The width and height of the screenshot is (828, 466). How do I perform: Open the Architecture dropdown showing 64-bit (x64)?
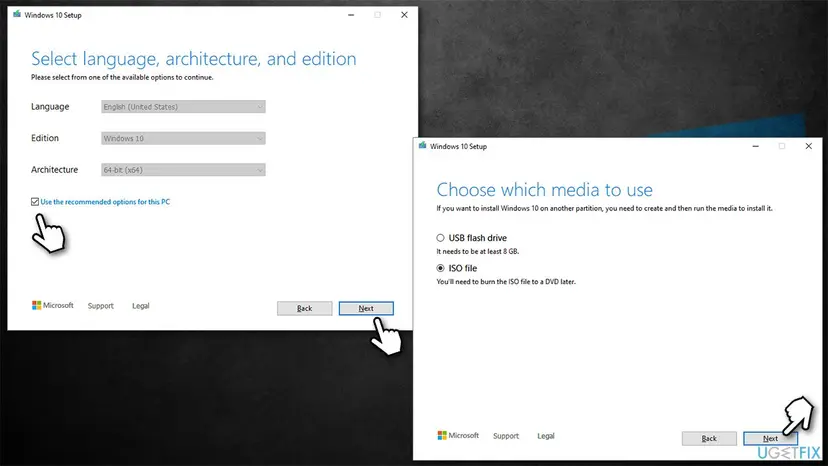pos(183,170)
